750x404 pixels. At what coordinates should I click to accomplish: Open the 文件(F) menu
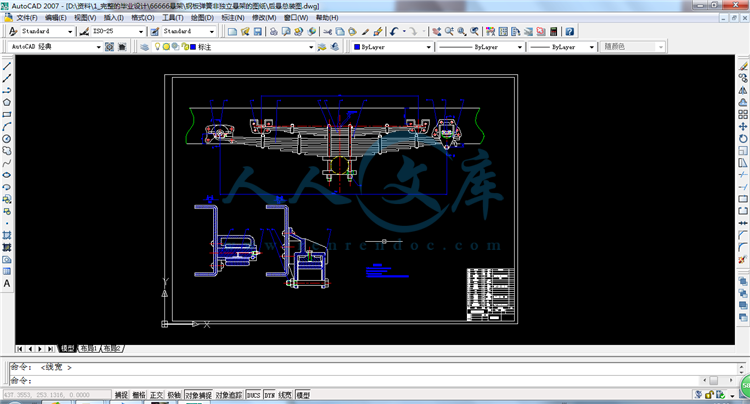[27, 18]
